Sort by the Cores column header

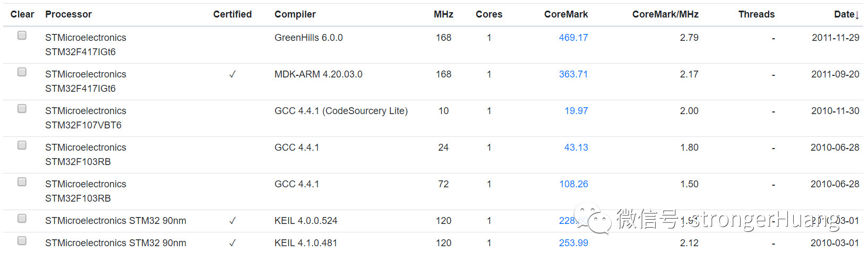coord(489,14)
